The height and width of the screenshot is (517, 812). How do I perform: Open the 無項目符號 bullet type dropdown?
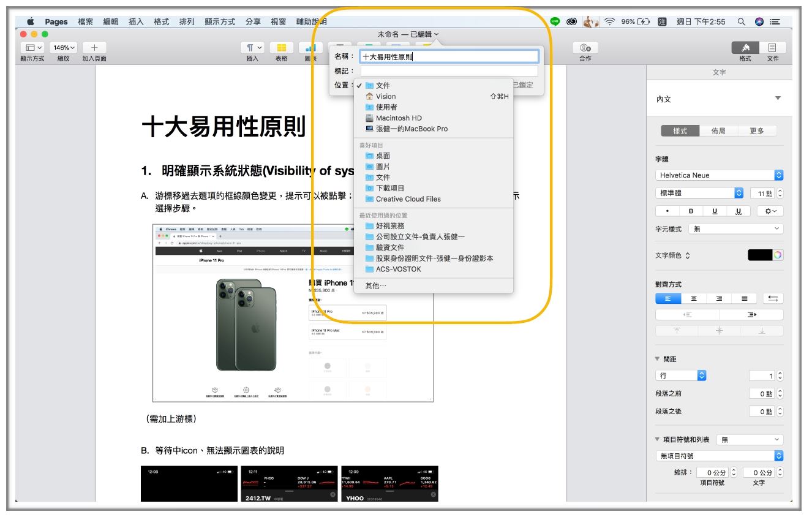click(720, 456)
